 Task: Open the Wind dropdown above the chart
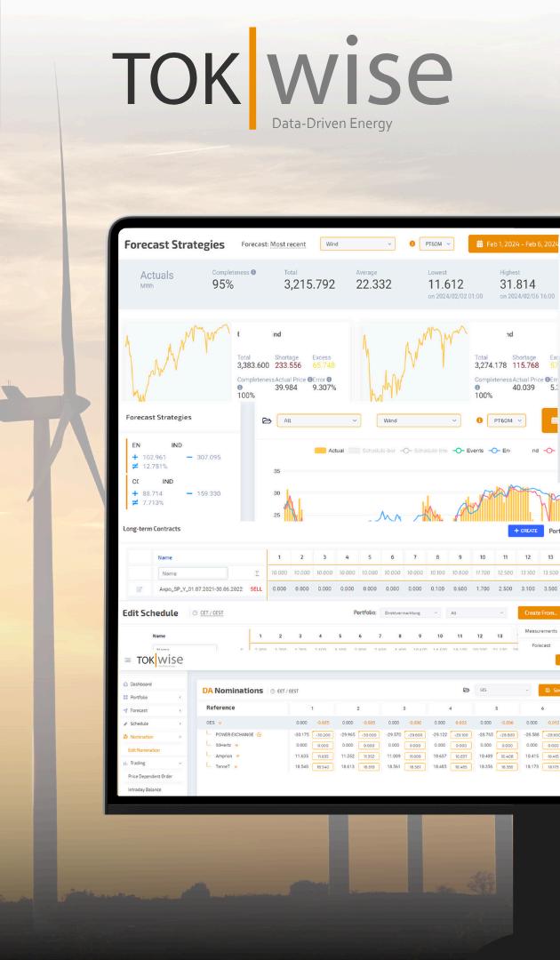419,420
